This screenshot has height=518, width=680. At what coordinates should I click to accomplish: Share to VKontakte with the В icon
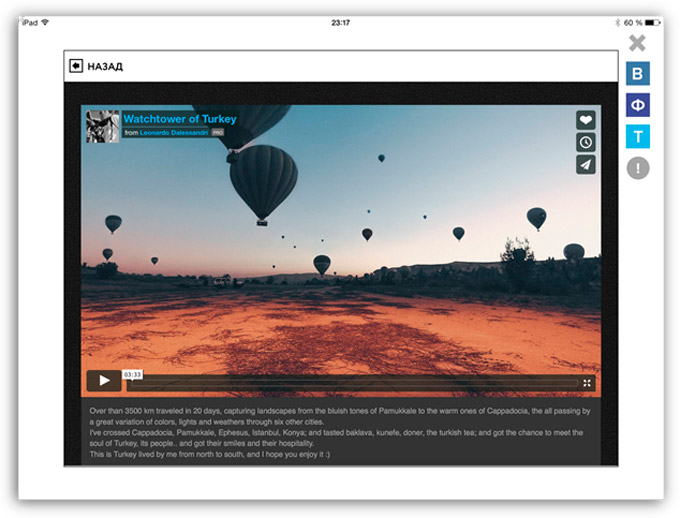638,73
